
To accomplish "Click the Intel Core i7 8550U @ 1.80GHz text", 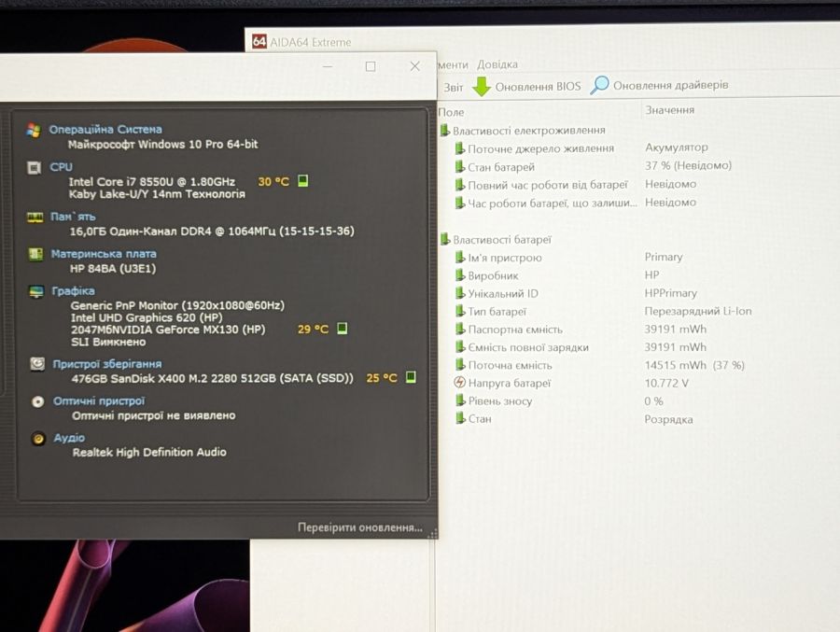I will (151, 182).
